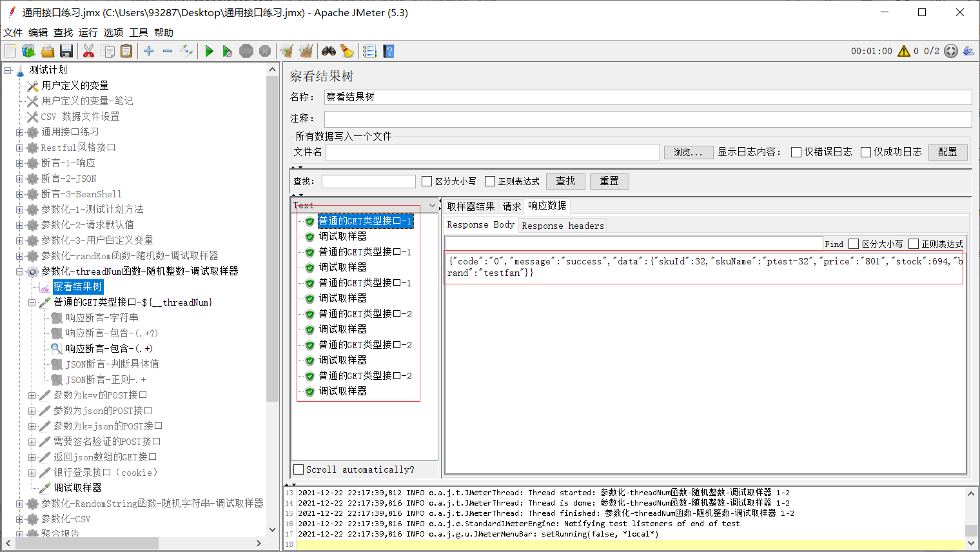Collapse 参数化-threadNum函数 thread group
The height and width of the screenshot is (552, 980).
[19, 271]
